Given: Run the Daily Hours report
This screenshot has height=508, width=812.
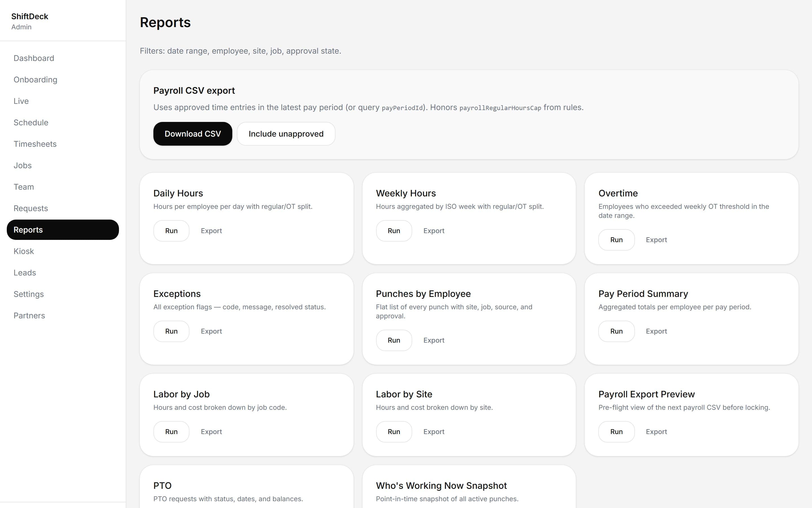Looking at the screenshot, I should 171,231.
